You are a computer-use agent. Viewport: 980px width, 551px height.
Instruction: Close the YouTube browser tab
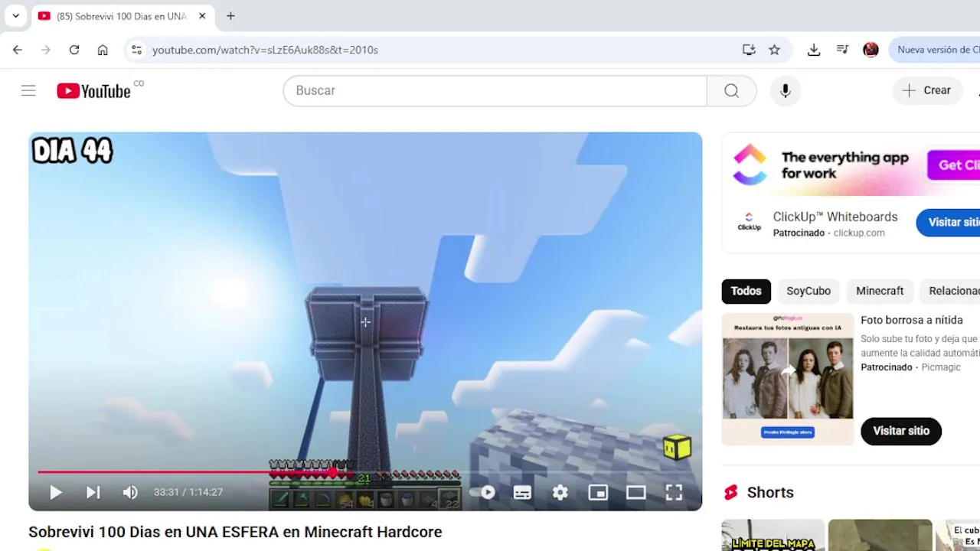(202, 16)
